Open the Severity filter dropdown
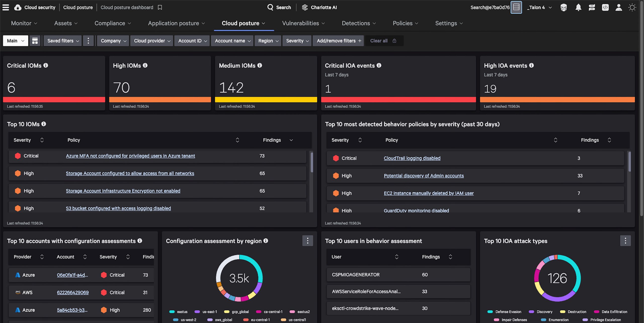Image resolution: width=644 pixels, height=323 pixels. 297,41
